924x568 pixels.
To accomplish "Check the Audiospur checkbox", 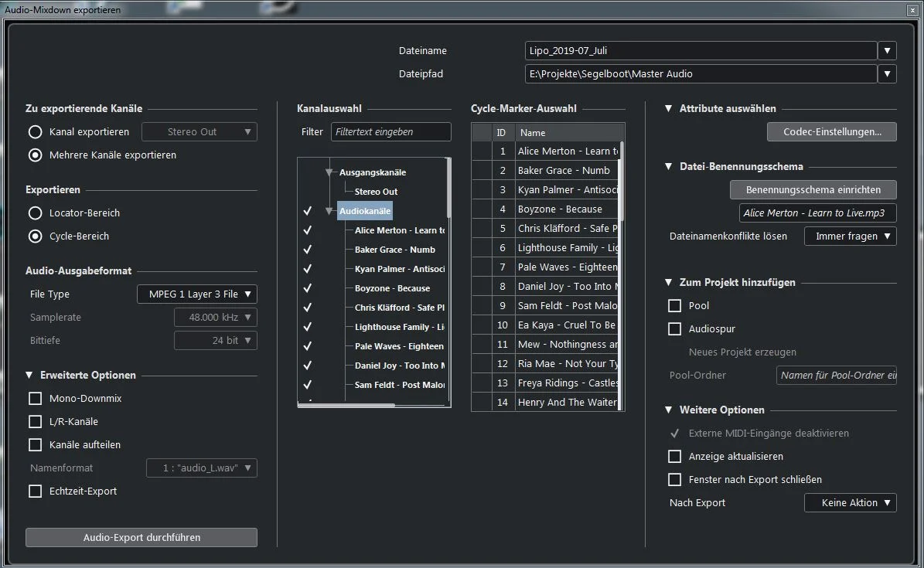I will coord(675,328).
